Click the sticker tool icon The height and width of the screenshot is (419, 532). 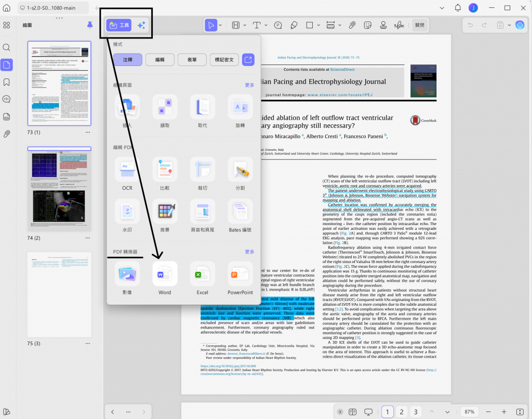pyautogui.click(x=368, y=25)
